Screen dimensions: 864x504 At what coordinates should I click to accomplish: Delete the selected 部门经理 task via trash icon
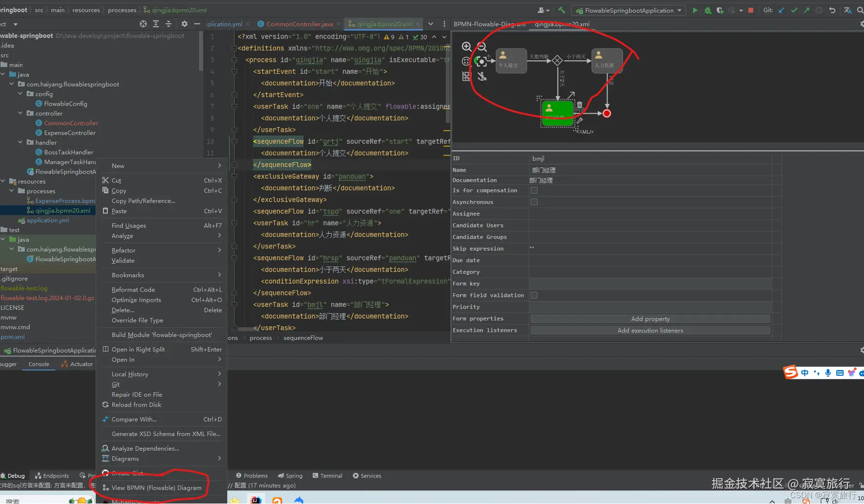coord(579,104)
